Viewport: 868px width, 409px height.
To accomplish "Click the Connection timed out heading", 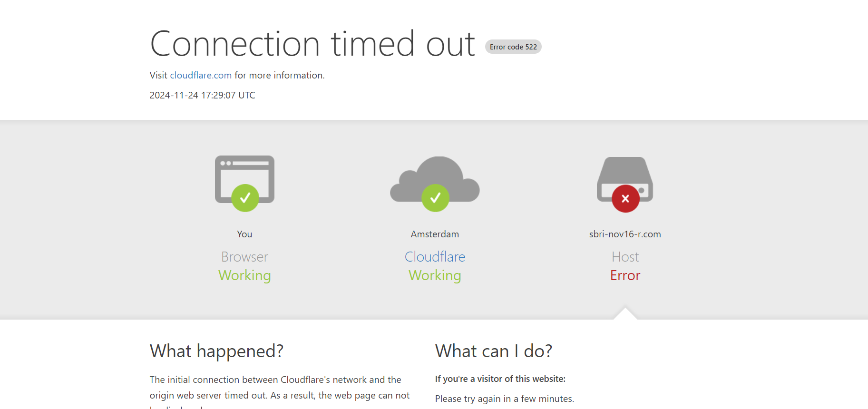I will 312,44.
